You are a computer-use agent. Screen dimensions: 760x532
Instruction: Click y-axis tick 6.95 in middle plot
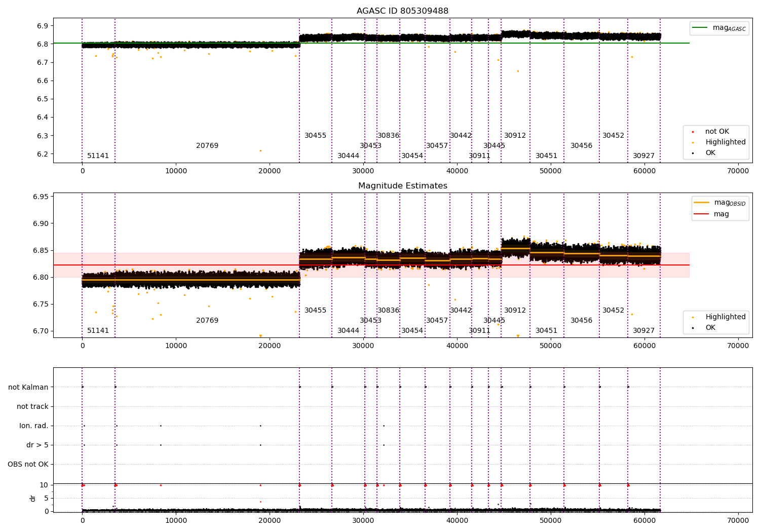click(x=41, y=197)
